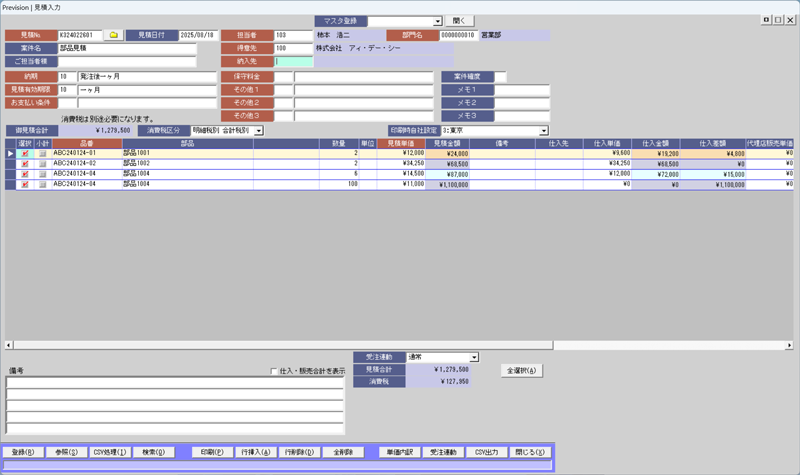The image size is (800, 475).
Task: Enable the 仕入・販売合計を表示 checkbox
Action: 275,371
